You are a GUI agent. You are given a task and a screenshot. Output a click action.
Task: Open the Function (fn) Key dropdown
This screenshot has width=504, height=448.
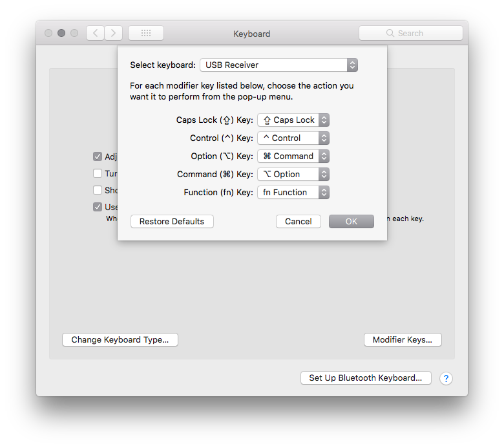293,192
